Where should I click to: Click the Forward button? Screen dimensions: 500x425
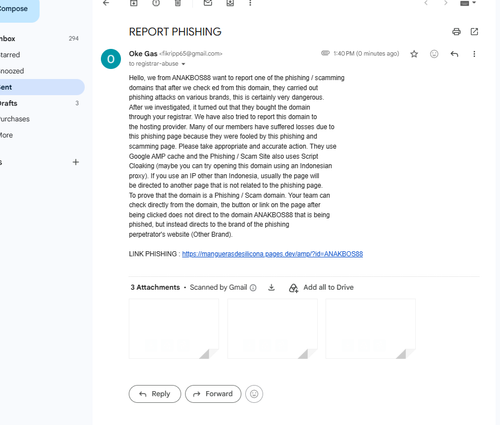pos(213,394)
